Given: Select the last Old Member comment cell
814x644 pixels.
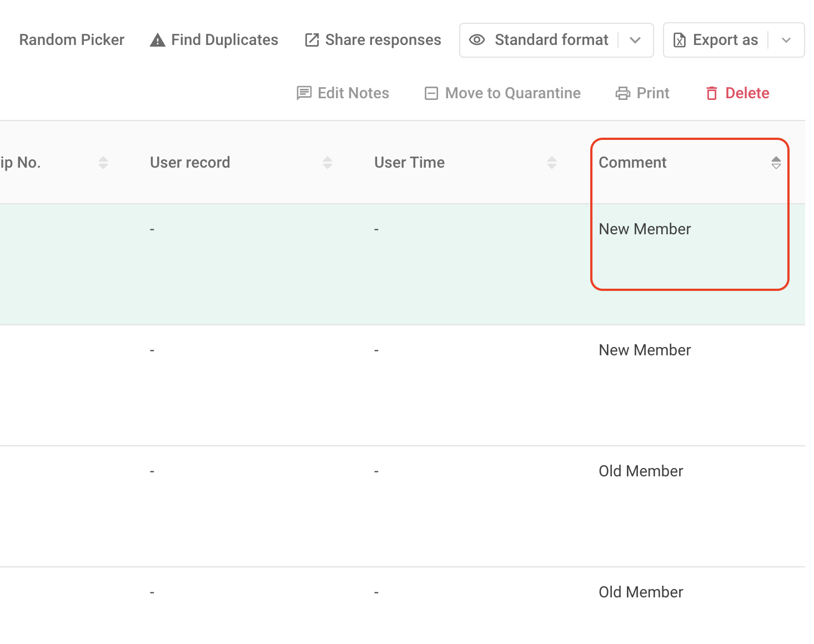Looking at the screenshot, I should [641, 592].
